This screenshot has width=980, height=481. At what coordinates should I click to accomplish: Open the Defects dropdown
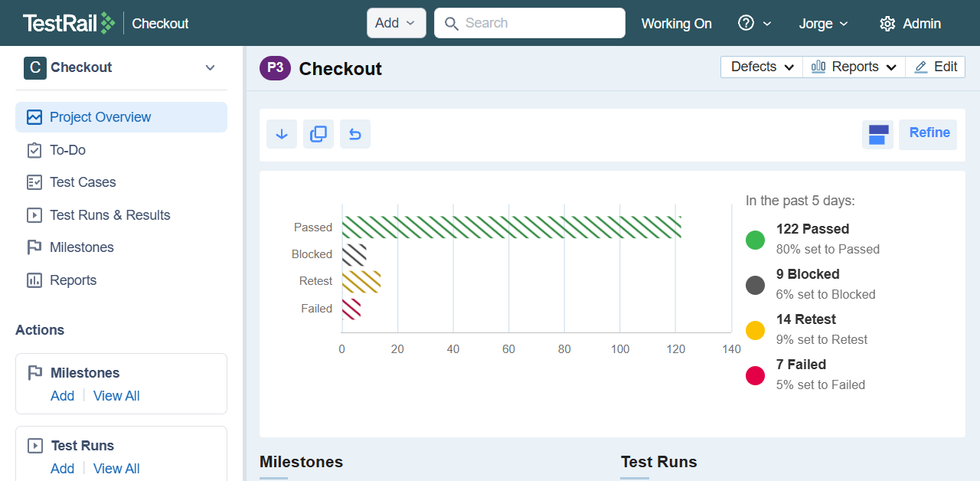coord(760,67)
